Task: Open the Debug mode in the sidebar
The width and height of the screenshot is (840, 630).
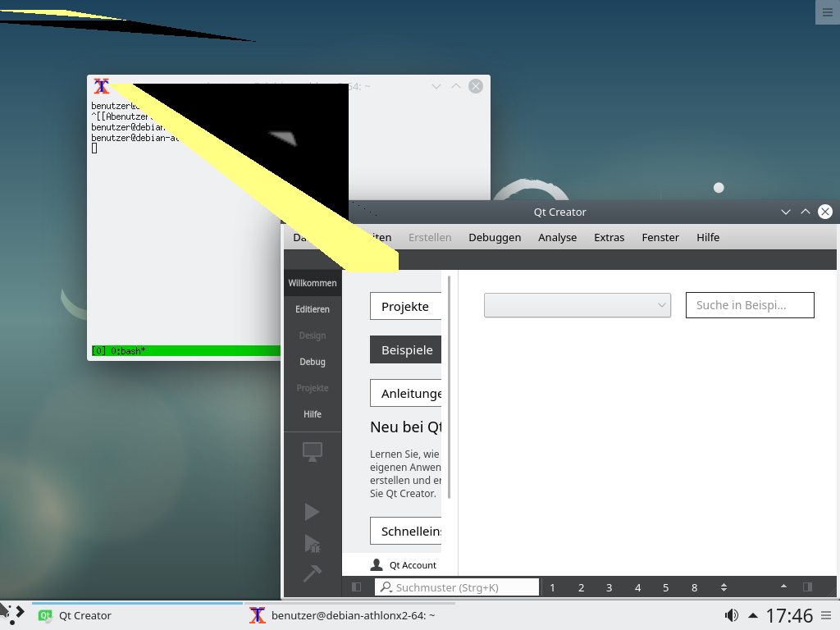Action: [x=313, y=362]
